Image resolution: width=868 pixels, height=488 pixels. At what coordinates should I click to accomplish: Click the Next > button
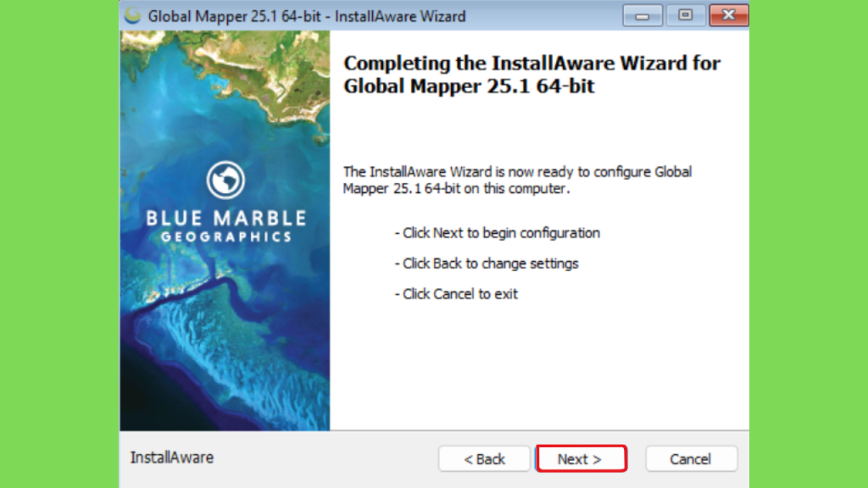[581, 458]
